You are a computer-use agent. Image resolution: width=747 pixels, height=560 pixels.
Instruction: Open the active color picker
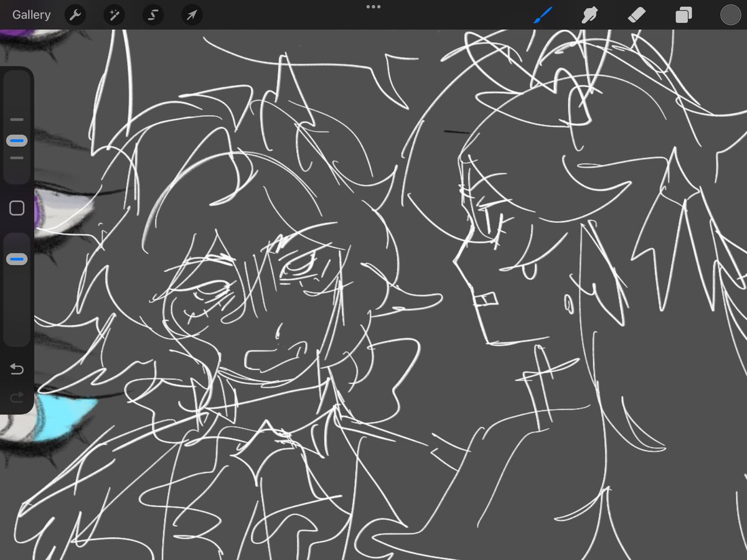pyautogui.click(x=730, y=15)
